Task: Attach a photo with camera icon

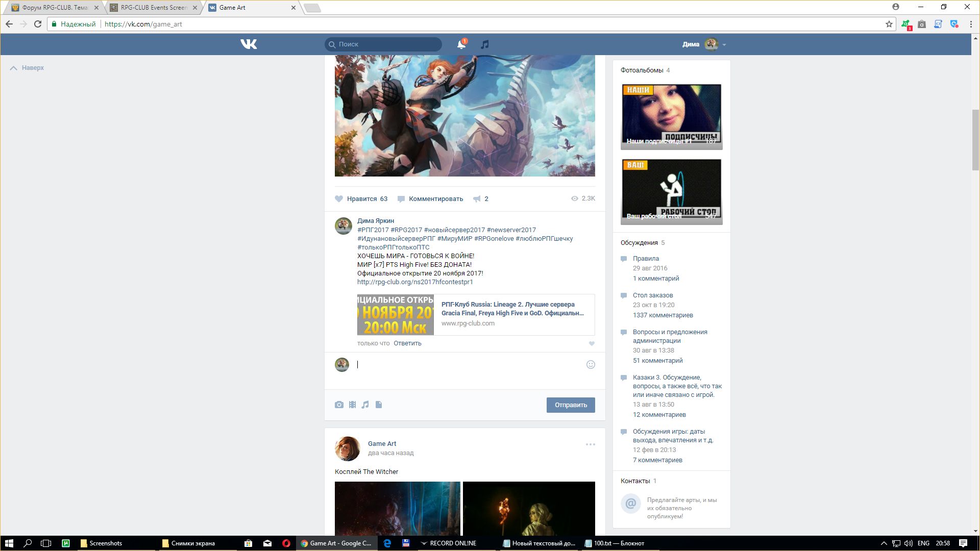Action: tap(339, 405)
